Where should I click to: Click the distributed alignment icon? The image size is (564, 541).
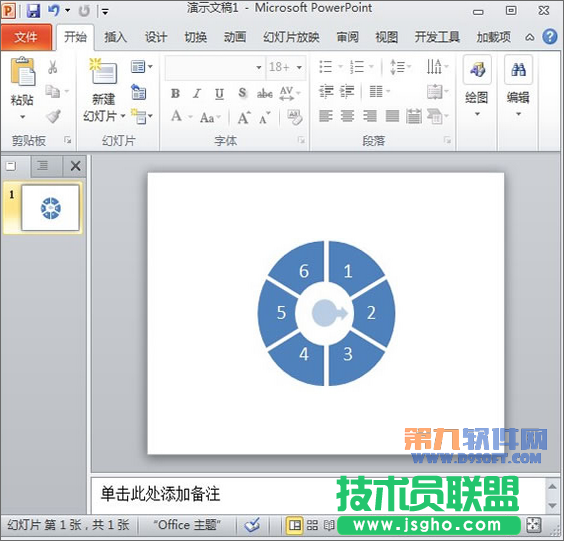(x=414, y=116)
